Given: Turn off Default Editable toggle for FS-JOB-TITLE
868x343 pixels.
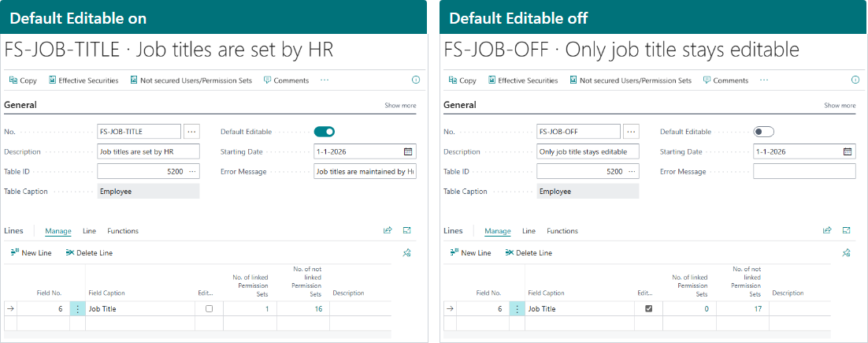Looking at the screenshot, I should tap(325, 132).
